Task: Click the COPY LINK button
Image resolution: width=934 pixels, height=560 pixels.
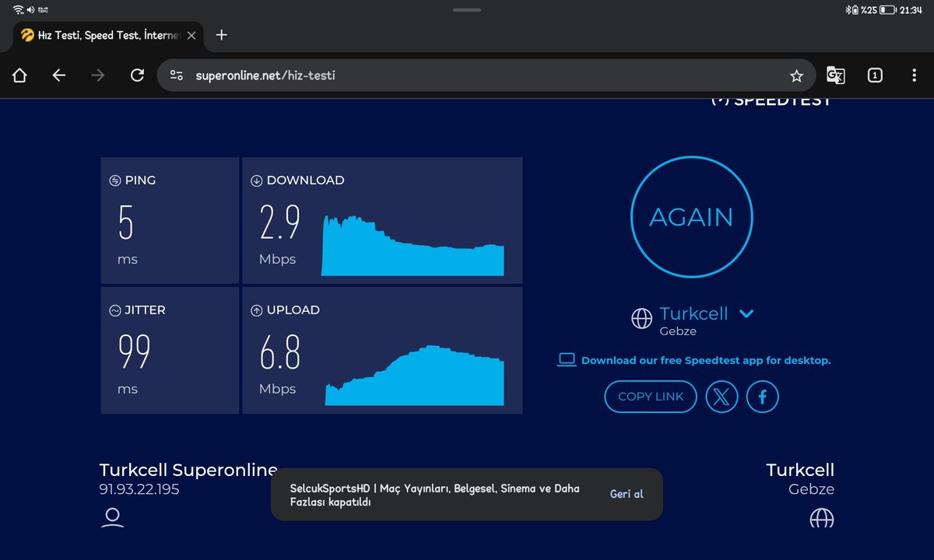Action: pyautogui.click(x=651, y=397)
